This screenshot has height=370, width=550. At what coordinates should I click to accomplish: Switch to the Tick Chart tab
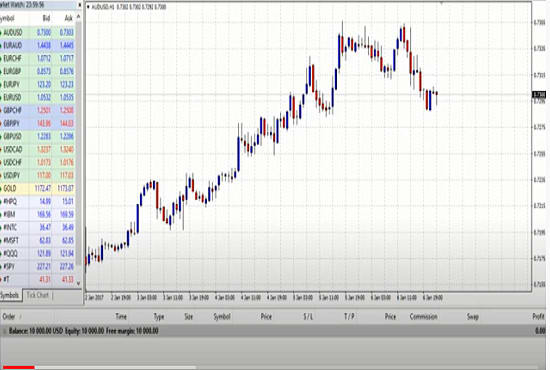38,295
